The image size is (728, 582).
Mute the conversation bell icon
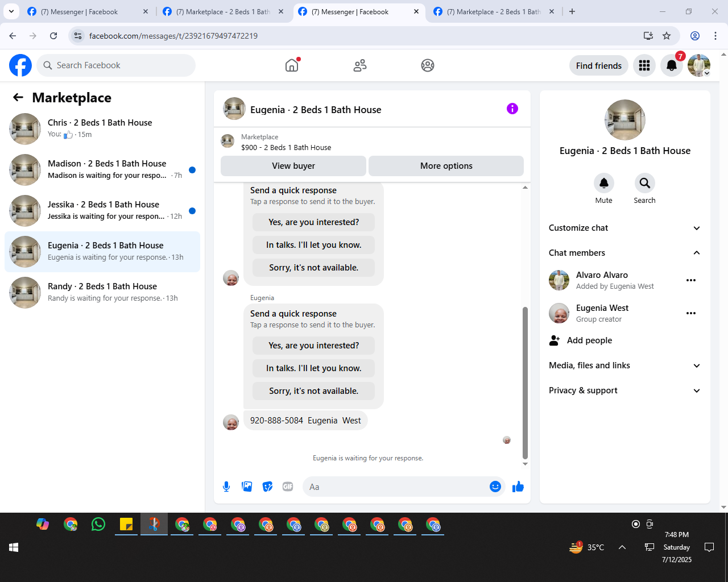pos(604,183)
